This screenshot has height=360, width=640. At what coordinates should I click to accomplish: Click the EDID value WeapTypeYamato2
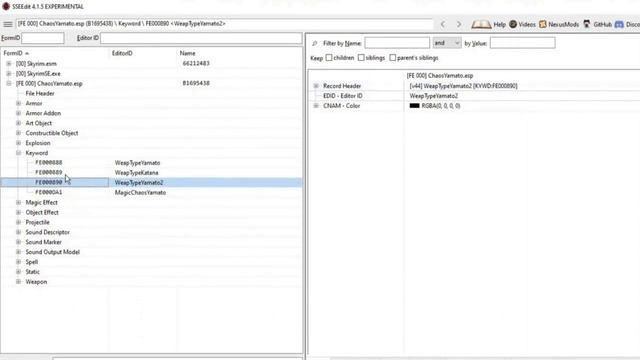pyautogui.click(x=433, y=96)
